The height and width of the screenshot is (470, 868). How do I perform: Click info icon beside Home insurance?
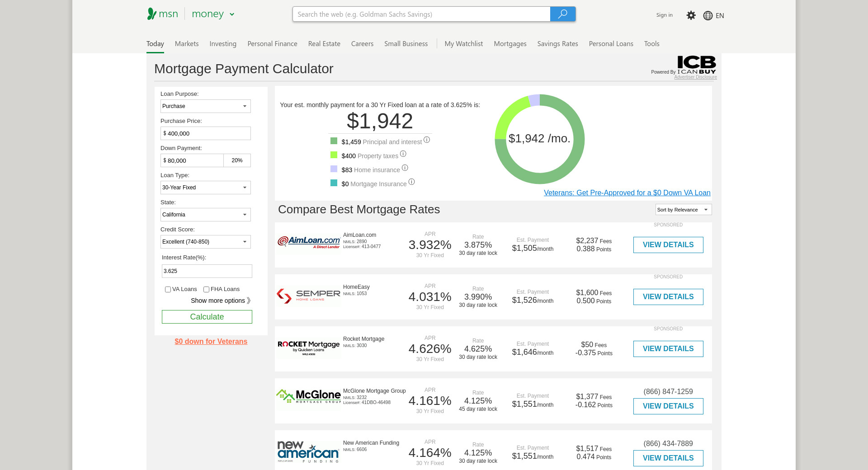[405, 168]
